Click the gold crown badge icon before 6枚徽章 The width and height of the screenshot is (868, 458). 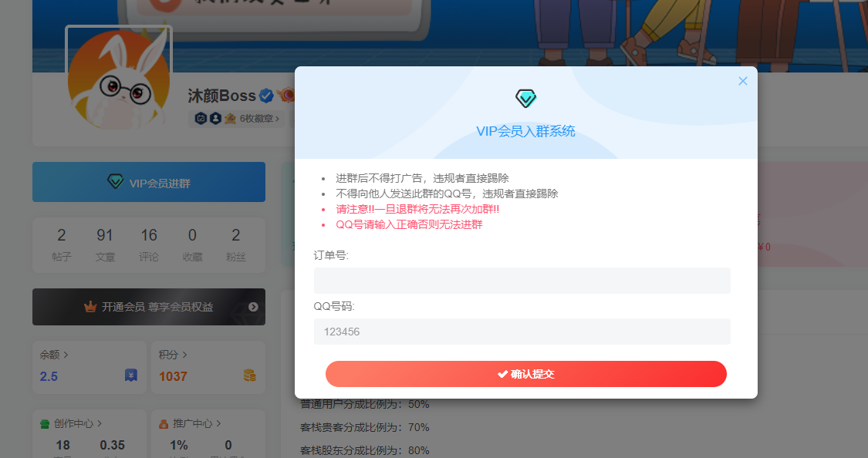point(230,119)
